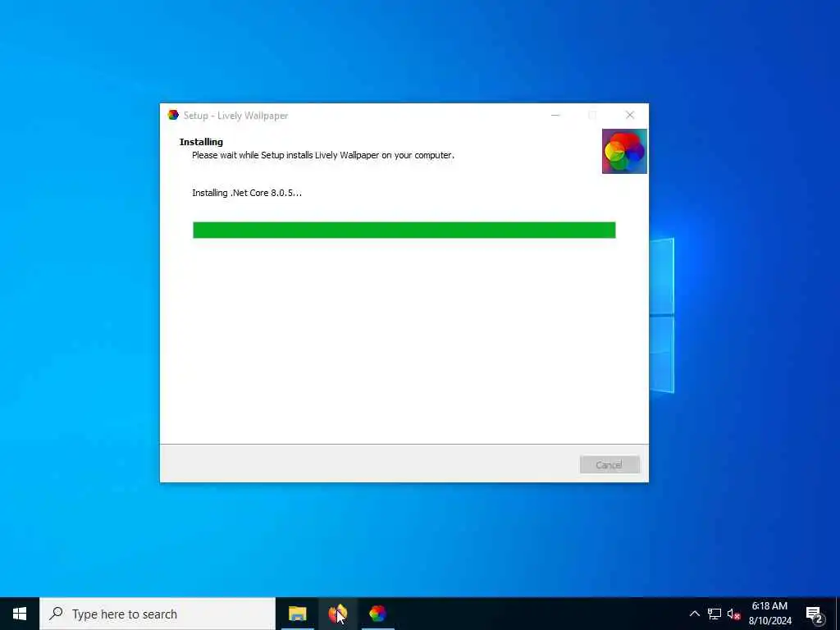The image size is (840, 630).
Task: Open the Windows Start menu
Action: (20, 614)
